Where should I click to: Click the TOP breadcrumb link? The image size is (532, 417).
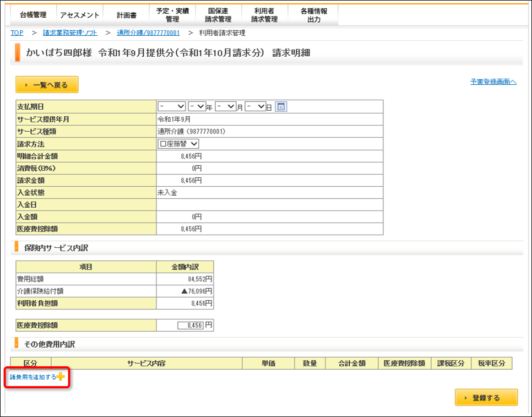pos(17,33)
